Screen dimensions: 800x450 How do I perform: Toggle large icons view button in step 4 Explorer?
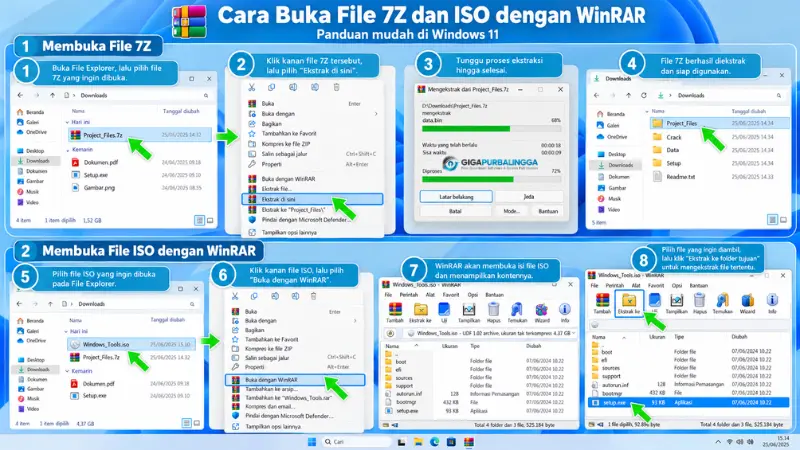point(783,220)
